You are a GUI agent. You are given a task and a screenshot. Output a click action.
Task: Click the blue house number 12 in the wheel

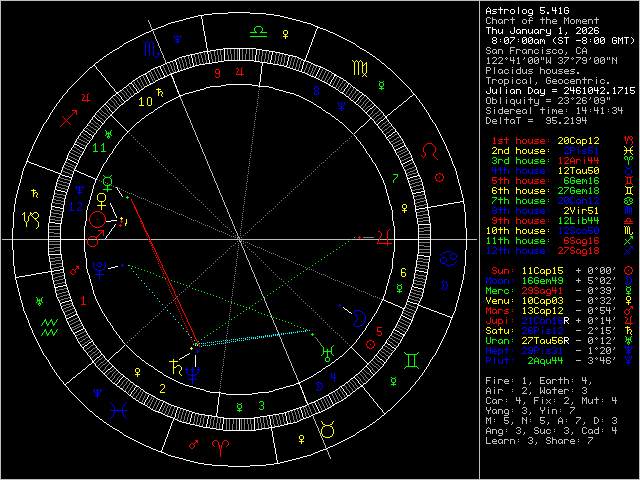tap(76, 207)
